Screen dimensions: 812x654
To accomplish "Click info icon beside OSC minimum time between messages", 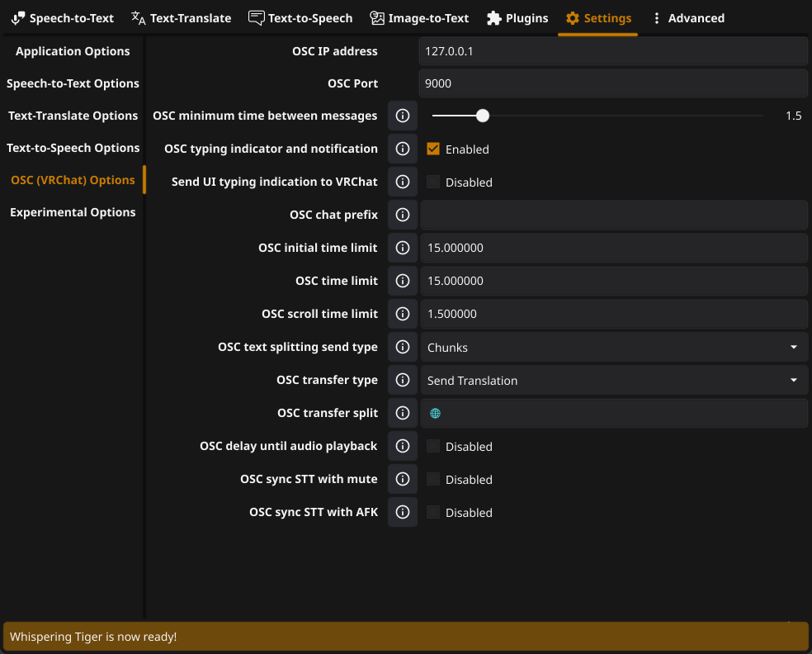I will (403, 116).
